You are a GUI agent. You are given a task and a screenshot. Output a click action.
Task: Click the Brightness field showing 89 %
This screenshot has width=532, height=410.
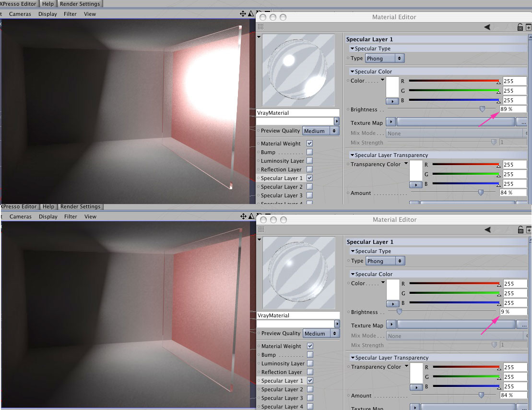[x=513, y=109]
